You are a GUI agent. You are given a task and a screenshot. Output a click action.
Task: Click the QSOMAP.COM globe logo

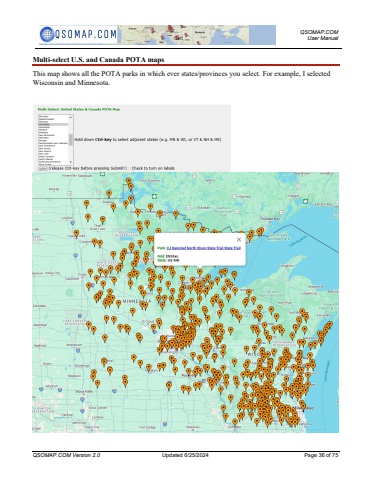pyautogui.click(x=47, y=34)
